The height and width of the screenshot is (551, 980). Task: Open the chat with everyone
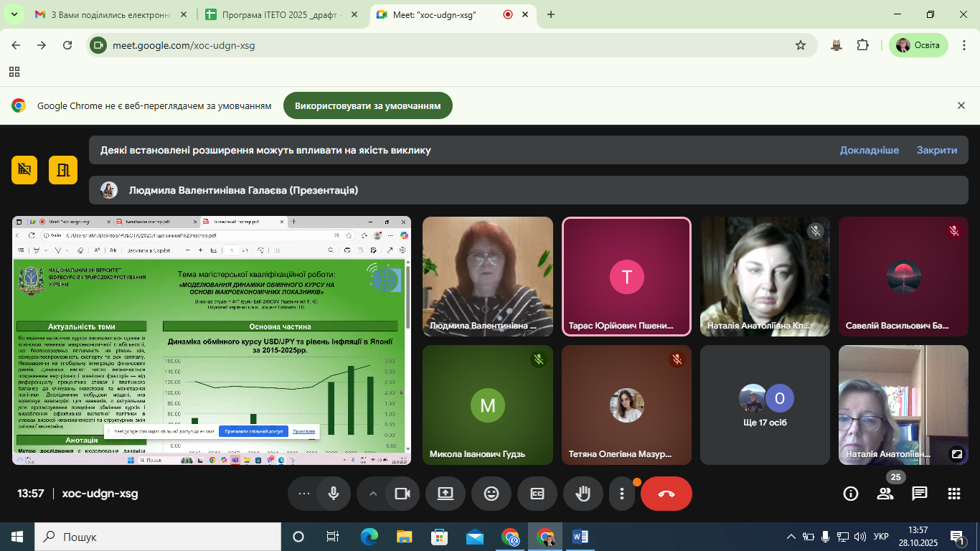point(920,494)
